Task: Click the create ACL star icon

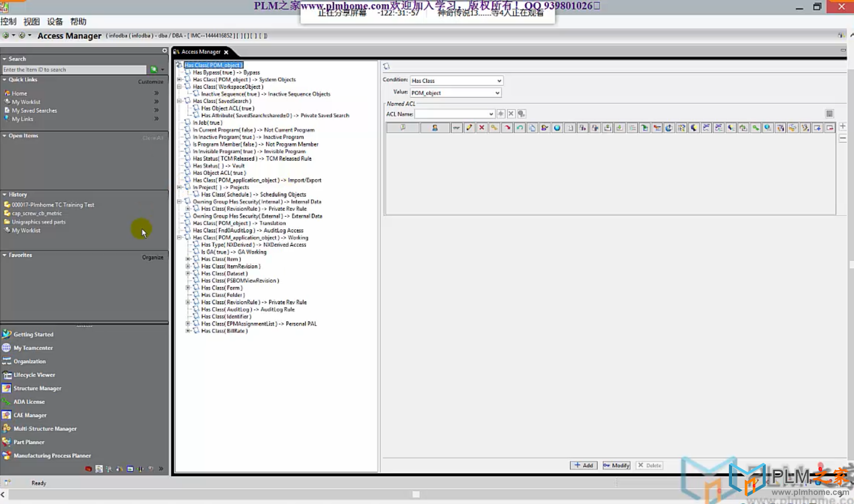Action: click(501, 114)
